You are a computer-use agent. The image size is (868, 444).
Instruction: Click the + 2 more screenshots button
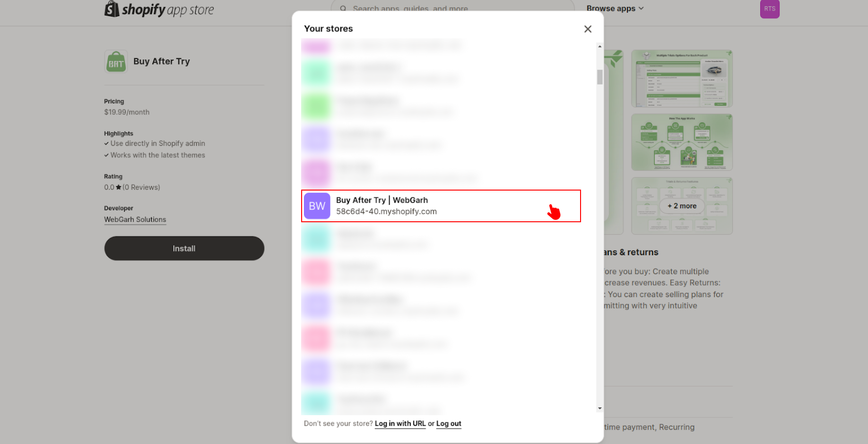pyautogui.click(x=681, y=206)
